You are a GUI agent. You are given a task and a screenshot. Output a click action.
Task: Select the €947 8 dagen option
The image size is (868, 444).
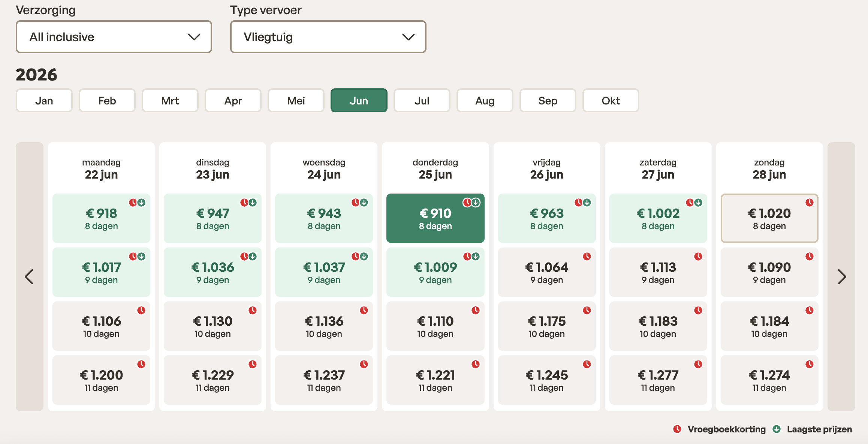[x=213, y=218]
